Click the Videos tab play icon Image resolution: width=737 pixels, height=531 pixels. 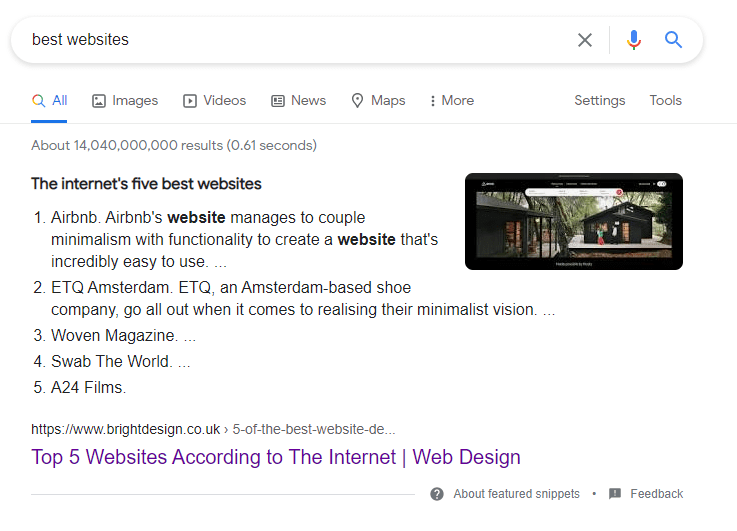click(190, 101)
